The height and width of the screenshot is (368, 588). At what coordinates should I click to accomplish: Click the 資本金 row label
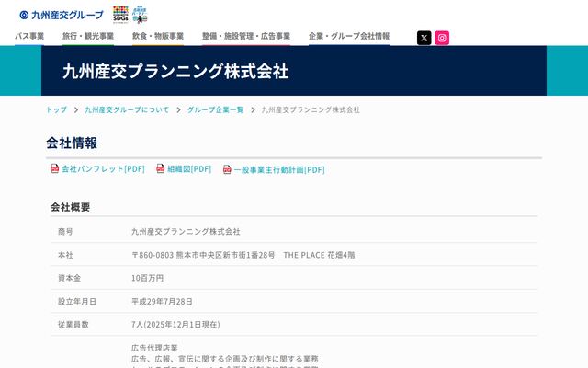coord(69,278)
